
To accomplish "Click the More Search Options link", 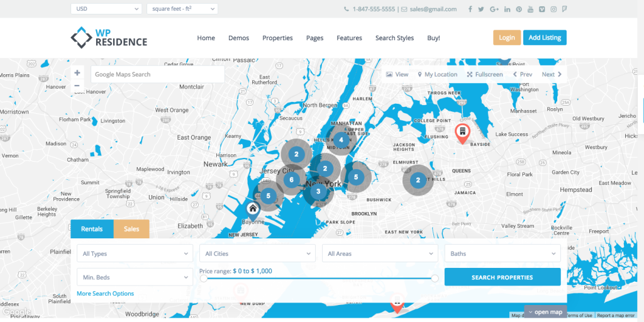I will tap(105, 294).
